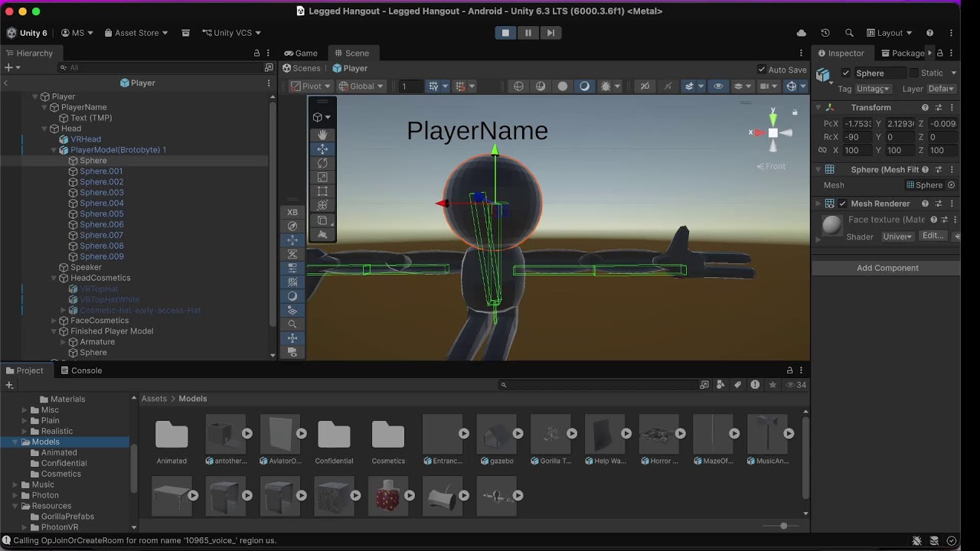Click the magnifier search overlay button
Screen dimensions: 980x551
pos(292,324)
